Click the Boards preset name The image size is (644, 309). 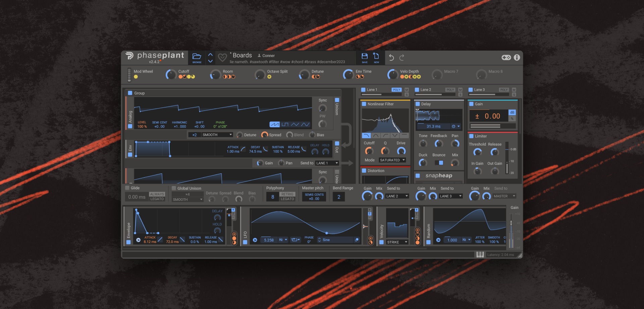coord(243,55)
